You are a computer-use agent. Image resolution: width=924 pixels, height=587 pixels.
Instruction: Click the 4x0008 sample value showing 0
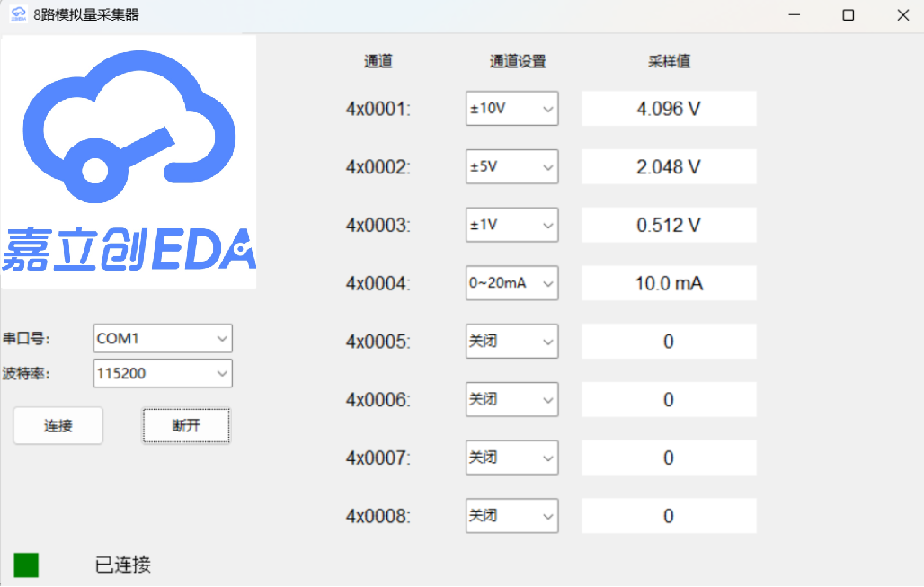[x=669, y=516]
